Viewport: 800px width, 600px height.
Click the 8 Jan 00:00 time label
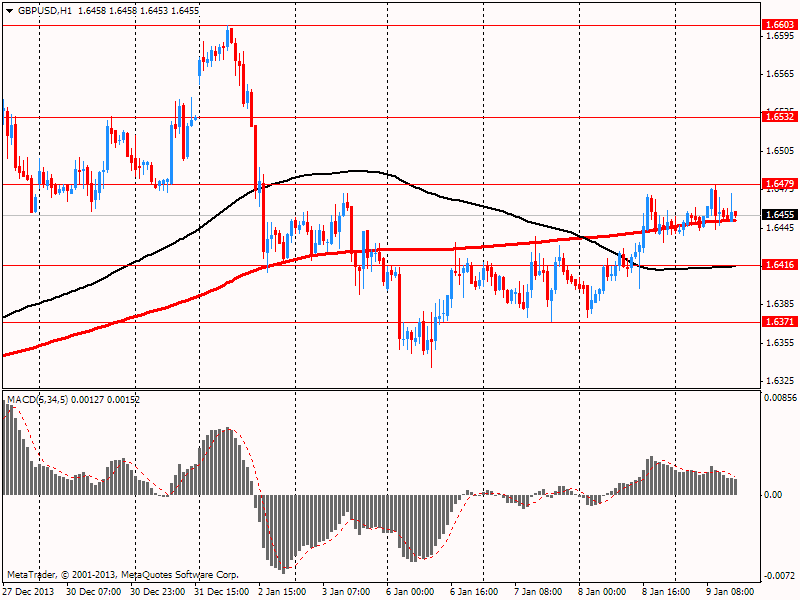tap(603, 592)
